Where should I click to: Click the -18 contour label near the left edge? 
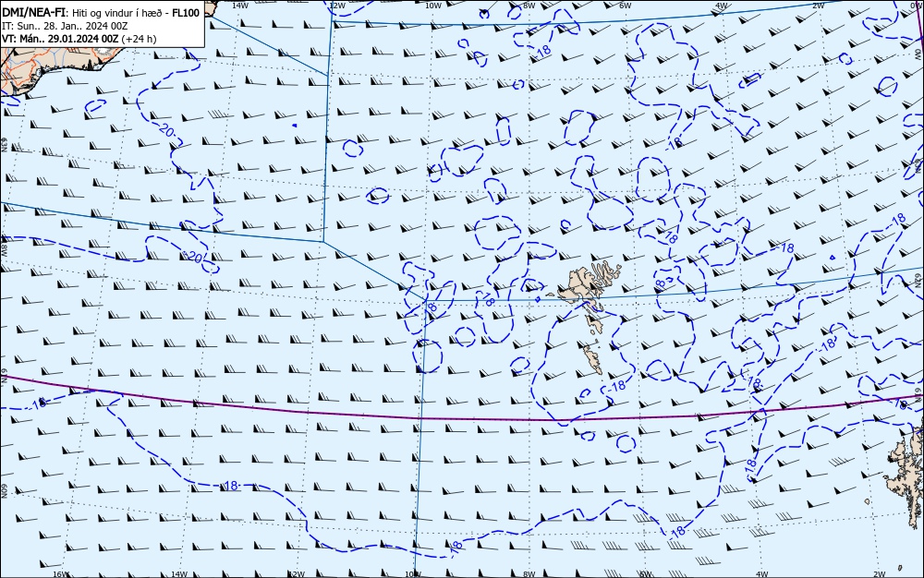tap(38, 403)
